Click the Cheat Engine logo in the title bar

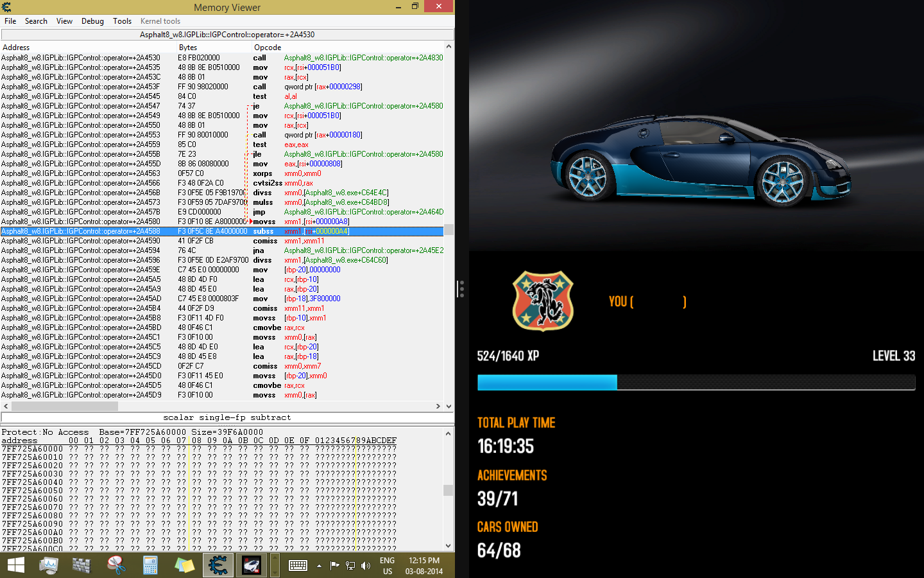tap(6, 6)
